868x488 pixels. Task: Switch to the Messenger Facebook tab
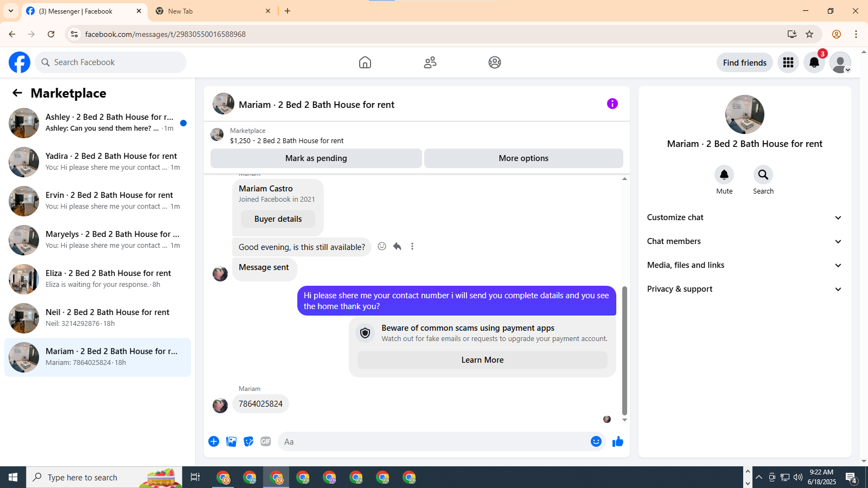tap(84, 11)
